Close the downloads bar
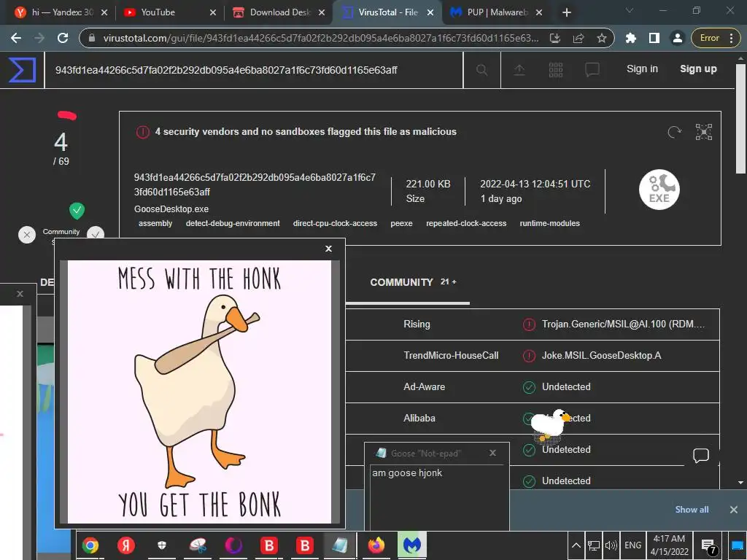Image resolution: width=747 pixels, height=560 pixels. click(x=734, y=510)
